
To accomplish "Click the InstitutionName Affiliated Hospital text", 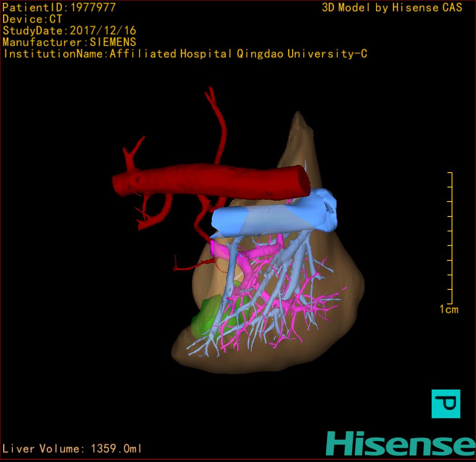I will pos(185,54).
